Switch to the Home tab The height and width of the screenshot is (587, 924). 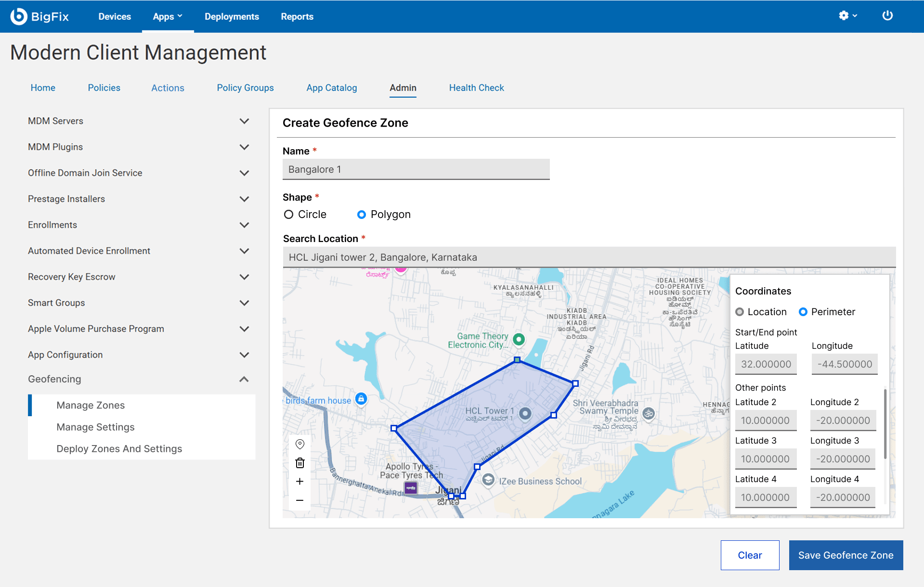43,88
